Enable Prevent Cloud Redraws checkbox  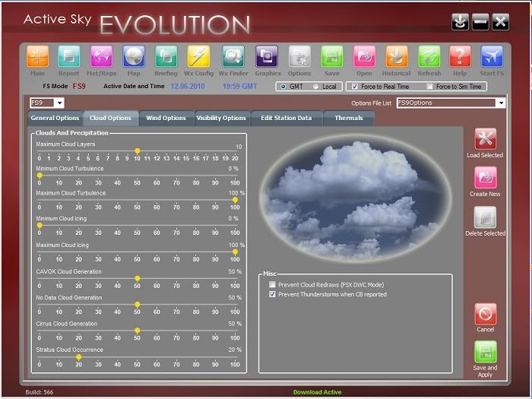(272, 284)
